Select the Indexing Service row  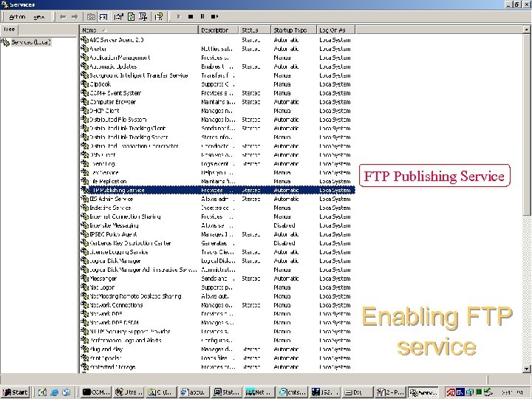[218, 208]
